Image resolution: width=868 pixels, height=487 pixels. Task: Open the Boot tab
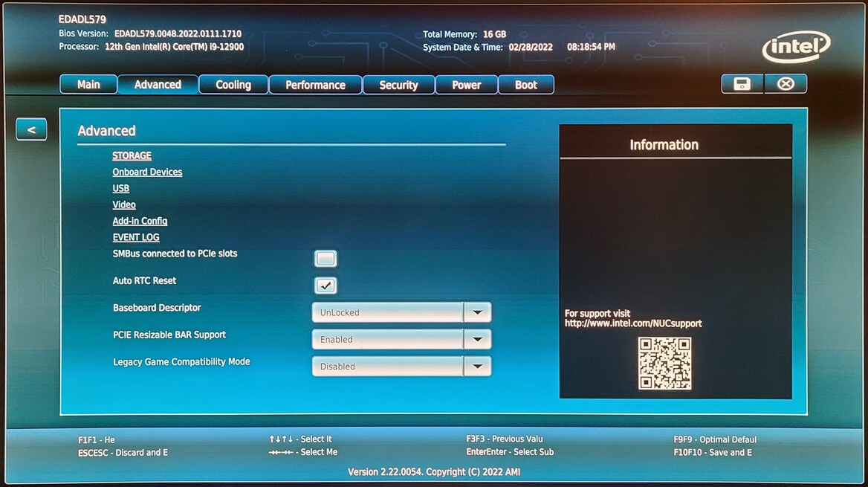526,85
